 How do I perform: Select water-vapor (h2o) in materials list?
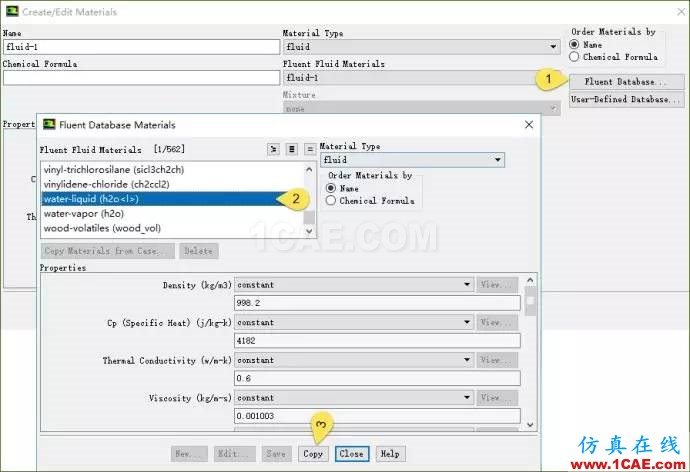[172, 214]
